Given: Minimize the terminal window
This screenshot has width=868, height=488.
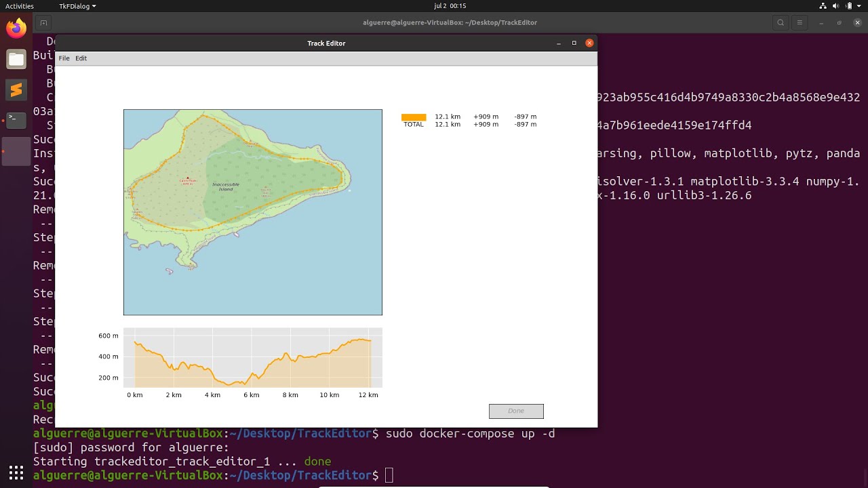Looking at the screenshot, I should [x=821, y=22].
